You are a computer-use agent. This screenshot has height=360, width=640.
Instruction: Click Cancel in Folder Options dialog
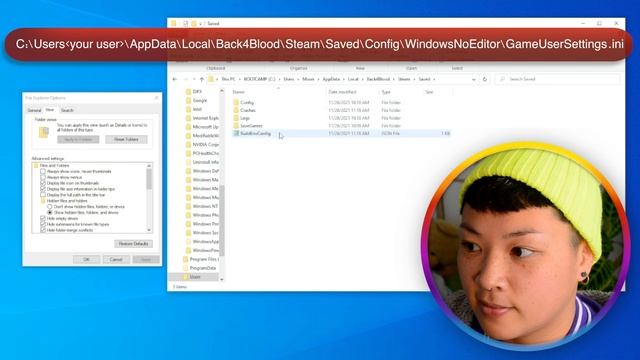click(x=116, y=260)
